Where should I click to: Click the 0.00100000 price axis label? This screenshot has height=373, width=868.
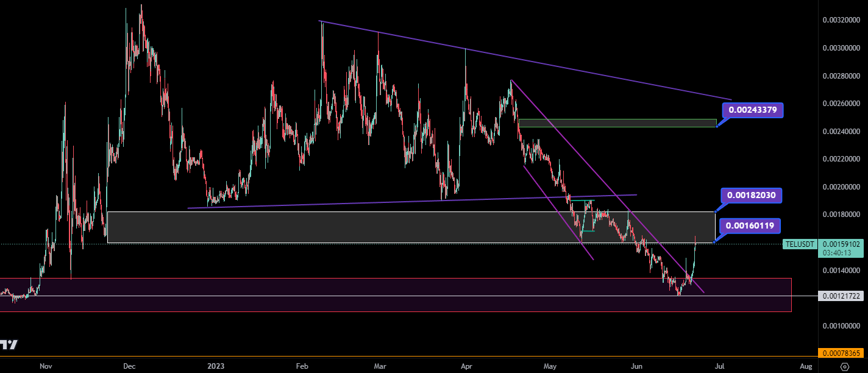841,325
